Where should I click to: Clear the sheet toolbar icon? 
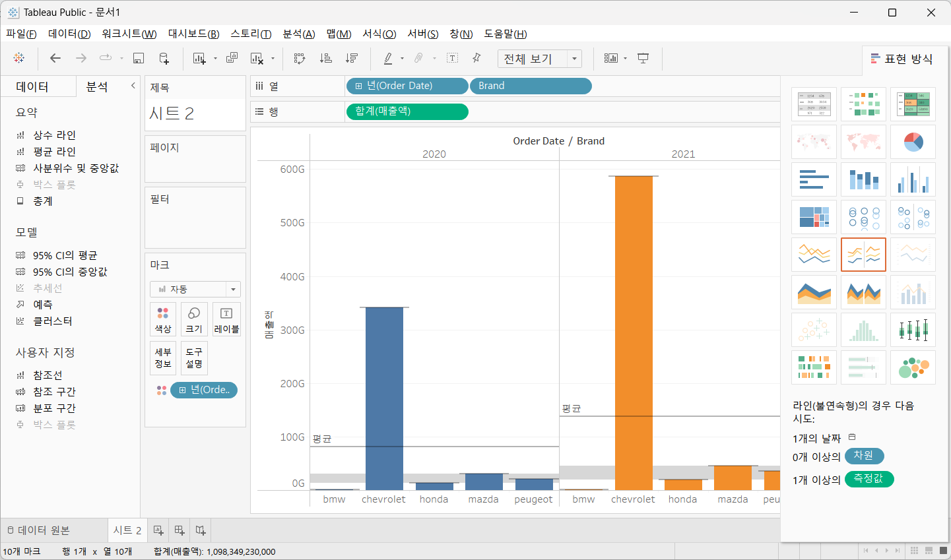(257, 58)
